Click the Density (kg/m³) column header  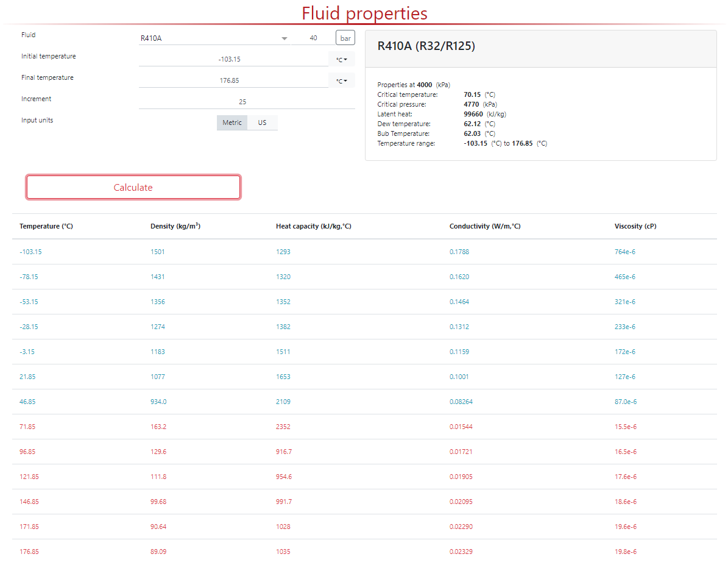pos(175,226)
